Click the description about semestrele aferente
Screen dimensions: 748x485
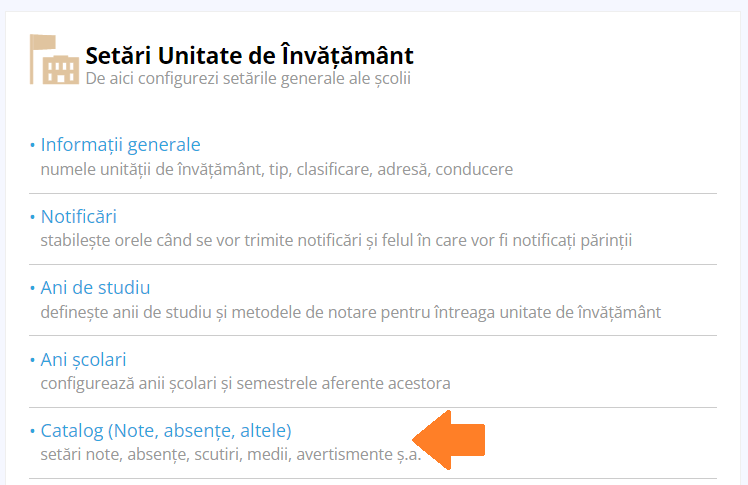click(x=245, y=383)
